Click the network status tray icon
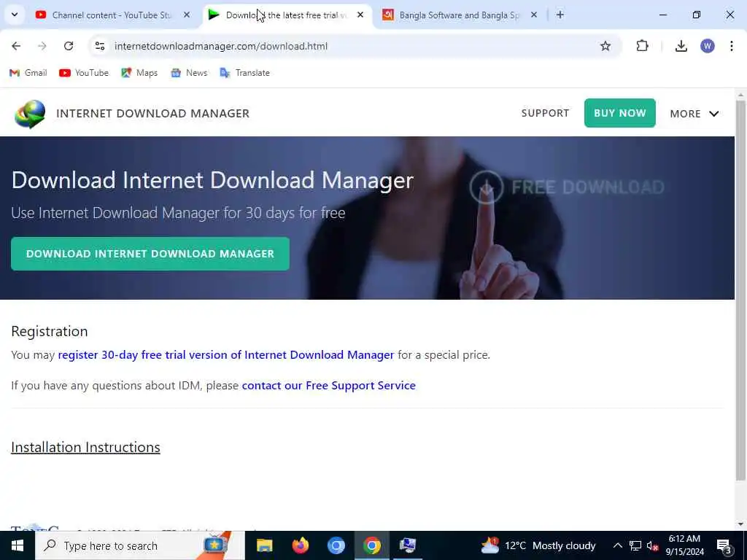Screen dimensions: 747x560 click(635, 545)
